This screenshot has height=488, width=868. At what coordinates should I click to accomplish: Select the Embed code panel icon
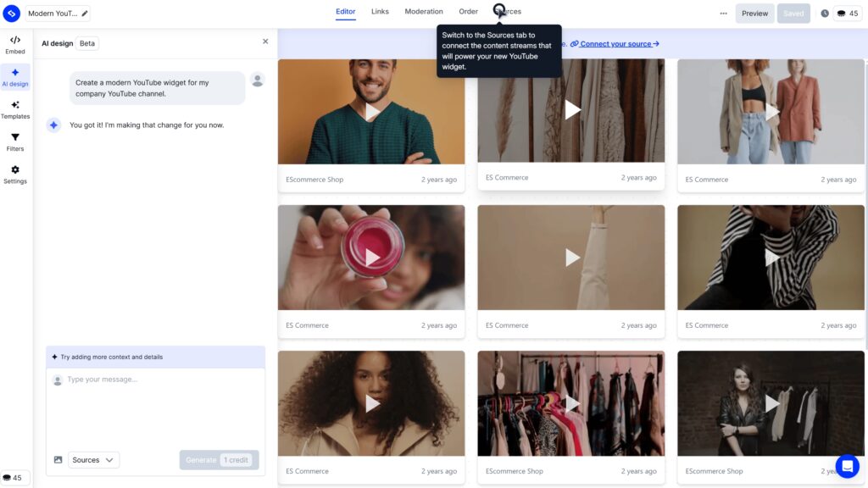(15, 40)
